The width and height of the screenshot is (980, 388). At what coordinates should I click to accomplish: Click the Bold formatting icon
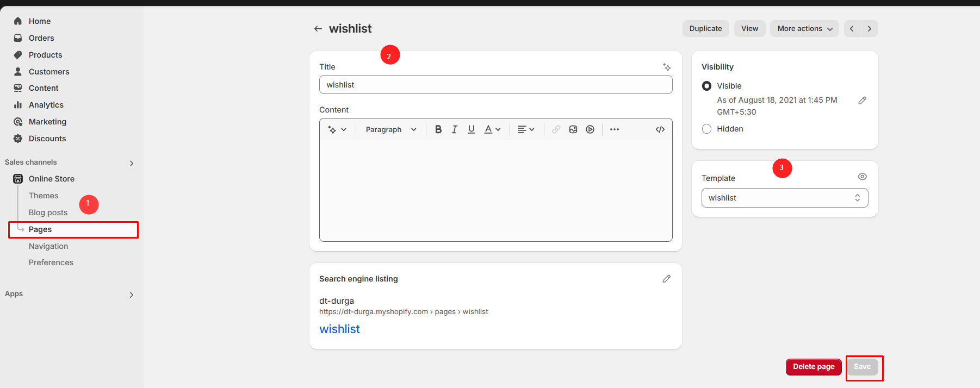coord(438,129)
